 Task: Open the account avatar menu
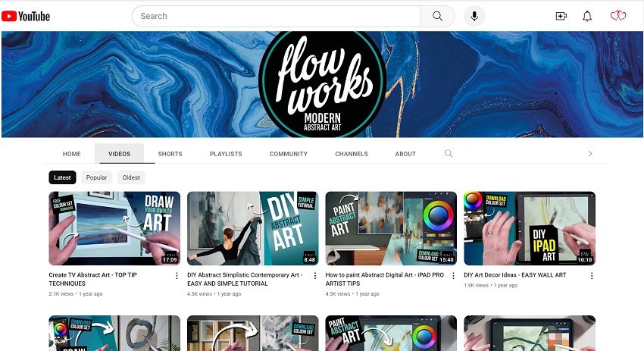[x=618, y=16]
